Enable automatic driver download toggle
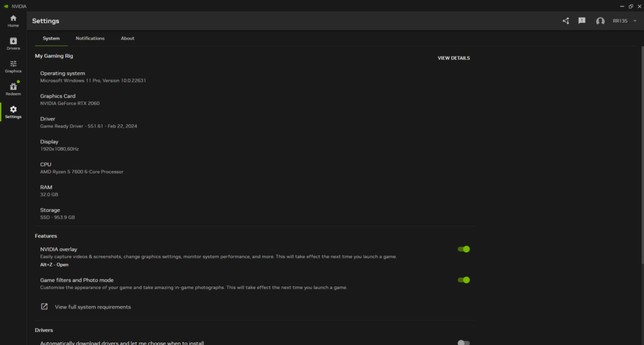The image size is (644, 345). pyautogui.click(x=464, y=342)
